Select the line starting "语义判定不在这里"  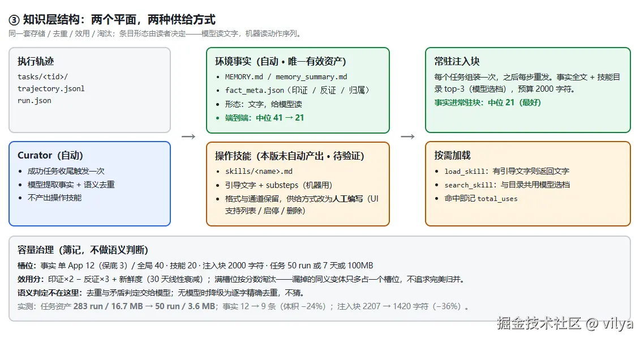click(161, 293)
